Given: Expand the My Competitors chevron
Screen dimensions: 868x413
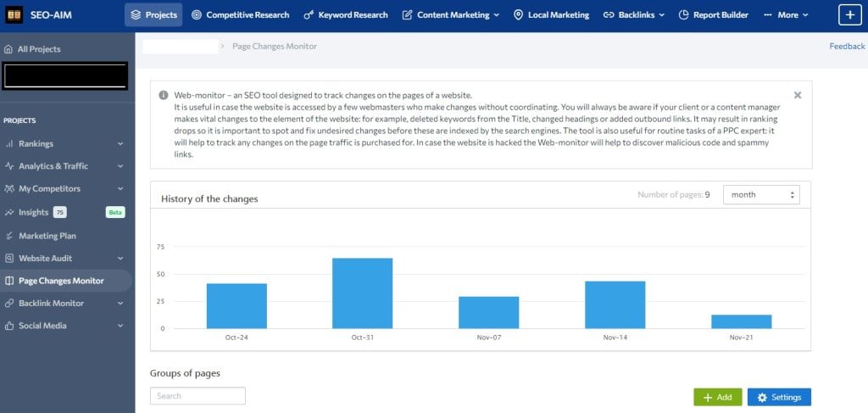Looking at the screenshot, I should [120, 189].
